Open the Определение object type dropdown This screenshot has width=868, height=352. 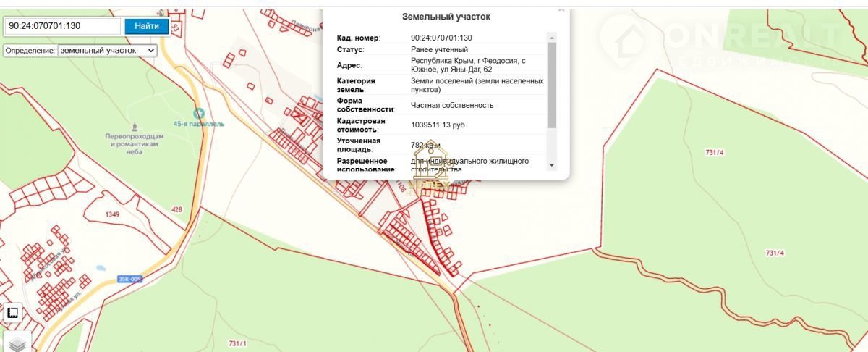tap(107, 50)
